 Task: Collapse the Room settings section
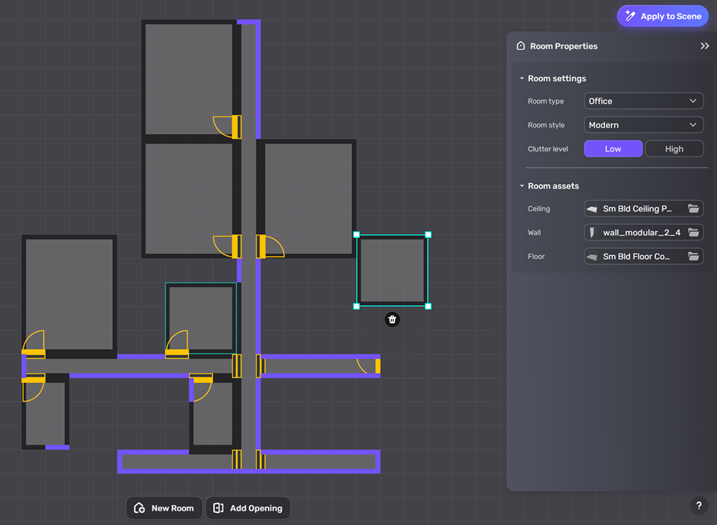pyautogui.click(x=521, y=78)
